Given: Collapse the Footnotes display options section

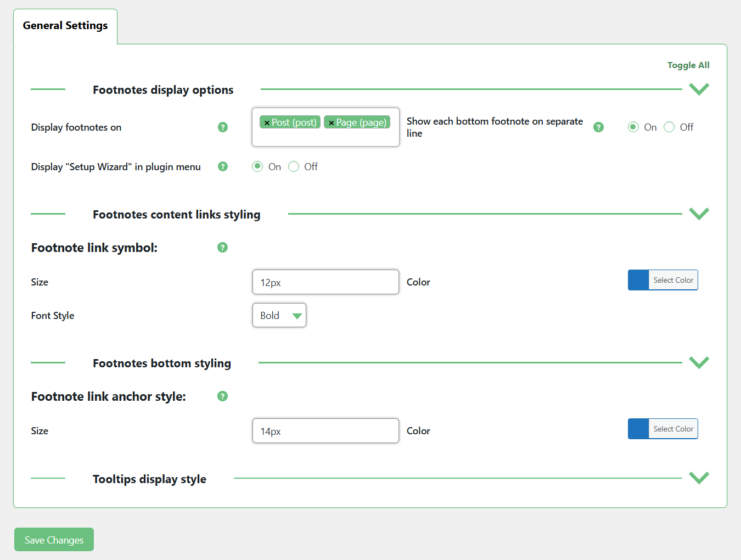Looking at the screenshot, I should click(x=699, y=89).
